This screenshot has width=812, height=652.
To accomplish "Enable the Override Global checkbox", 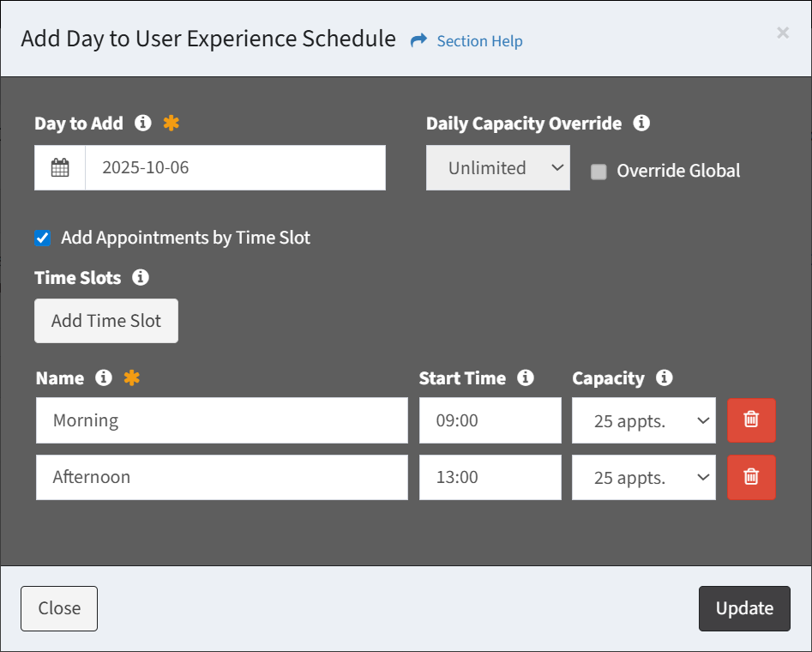I will [598, 172].
